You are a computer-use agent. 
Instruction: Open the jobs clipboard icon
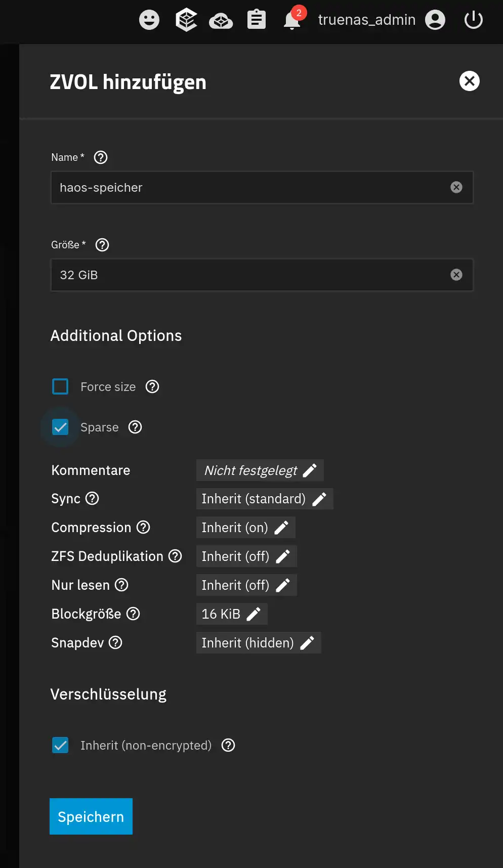(257, 20)
